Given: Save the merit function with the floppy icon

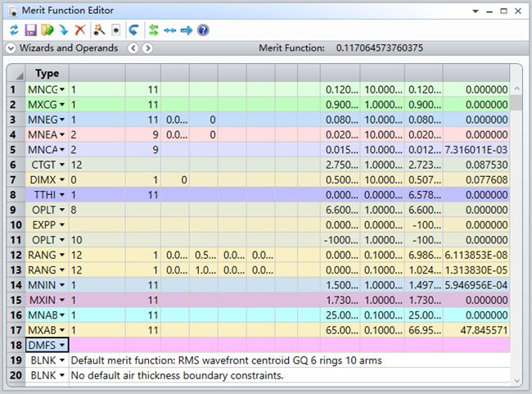Looking at the screenshot, I should [30, 30].
